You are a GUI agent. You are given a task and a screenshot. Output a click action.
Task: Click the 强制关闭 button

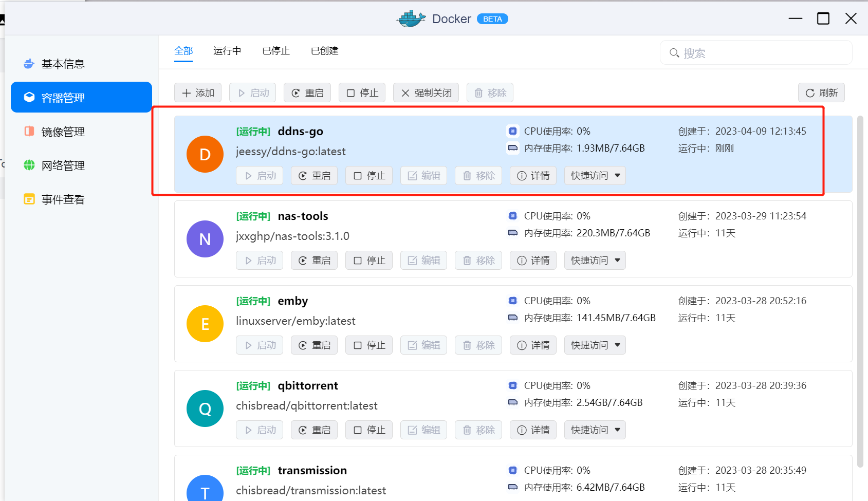pos(426,93)
